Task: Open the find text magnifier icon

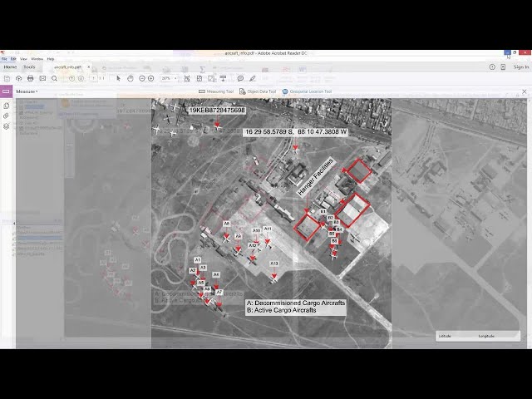Action: [x=54, y=79]
